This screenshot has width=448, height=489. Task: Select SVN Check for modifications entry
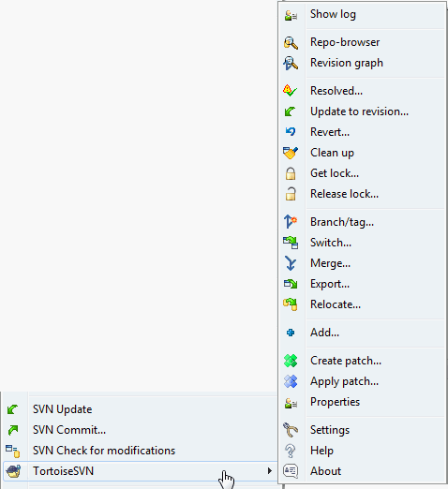(x=140, y=451)
